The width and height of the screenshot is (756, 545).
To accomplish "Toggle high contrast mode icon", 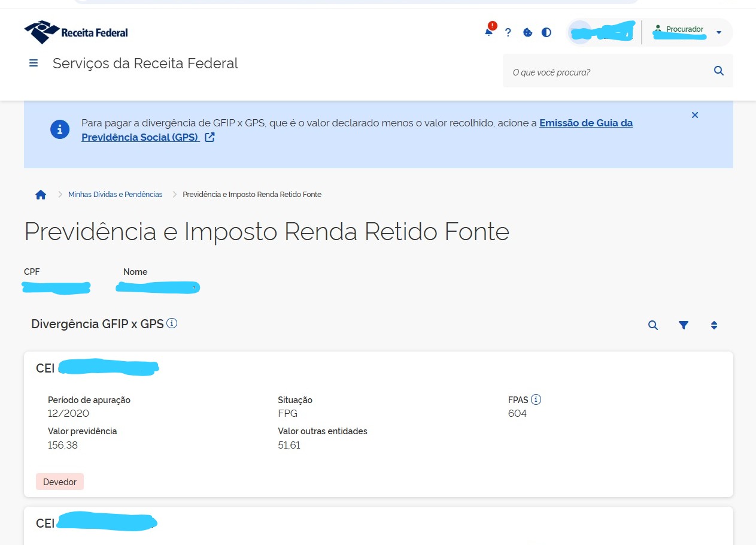I will point(546,32).
